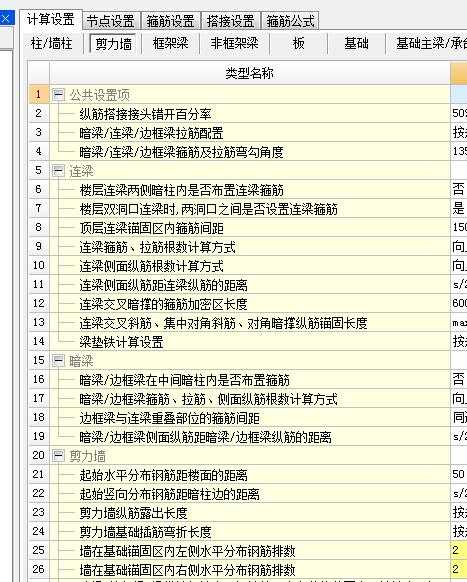This screenshot has width=467, height=582.
Task: Select the 基础 category tab
Action: pos(356,44)
